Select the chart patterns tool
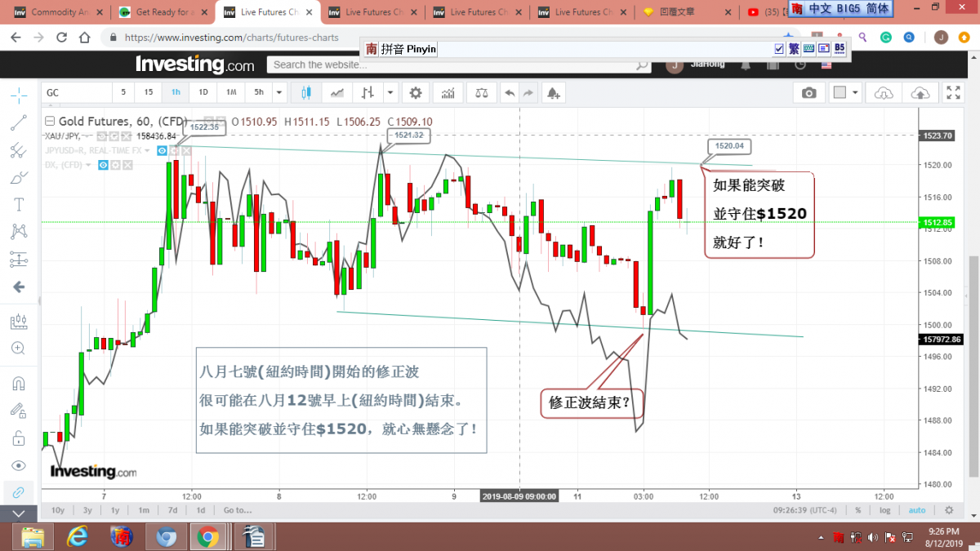The width and height of the screenshot is (980, 551). [x=19, y=232]
